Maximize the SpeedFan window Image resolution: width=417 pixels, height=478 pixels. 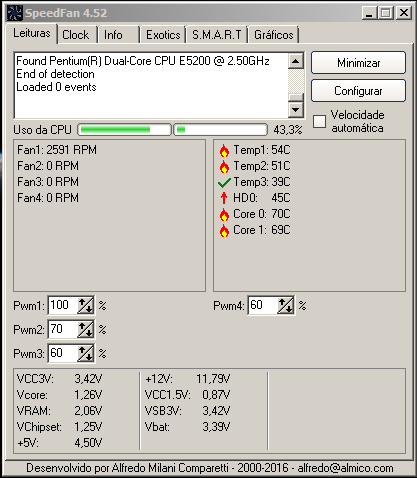pyautogui.click(x=386, y=13)
